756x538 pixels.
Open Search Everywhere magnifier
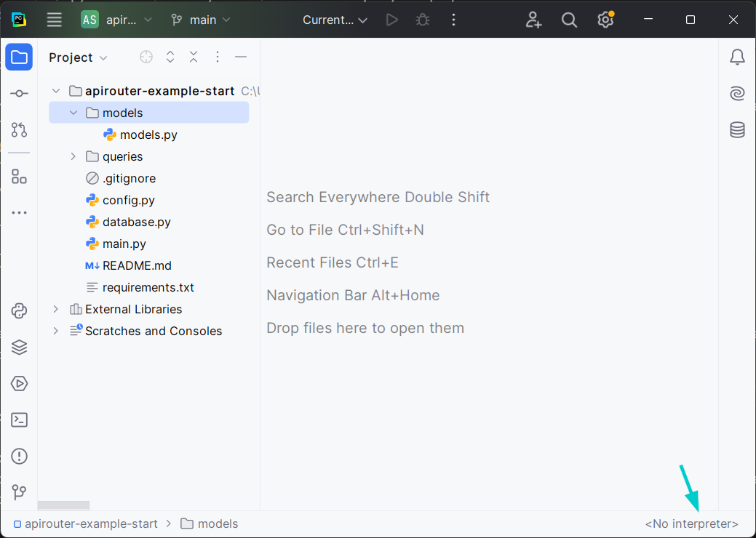(x=570, y=20)
